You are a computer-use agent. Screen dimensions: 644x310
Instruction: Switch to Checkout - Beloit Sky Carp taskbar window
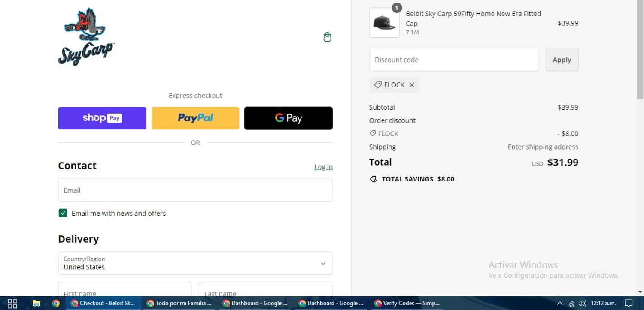[x=103, y=303]
